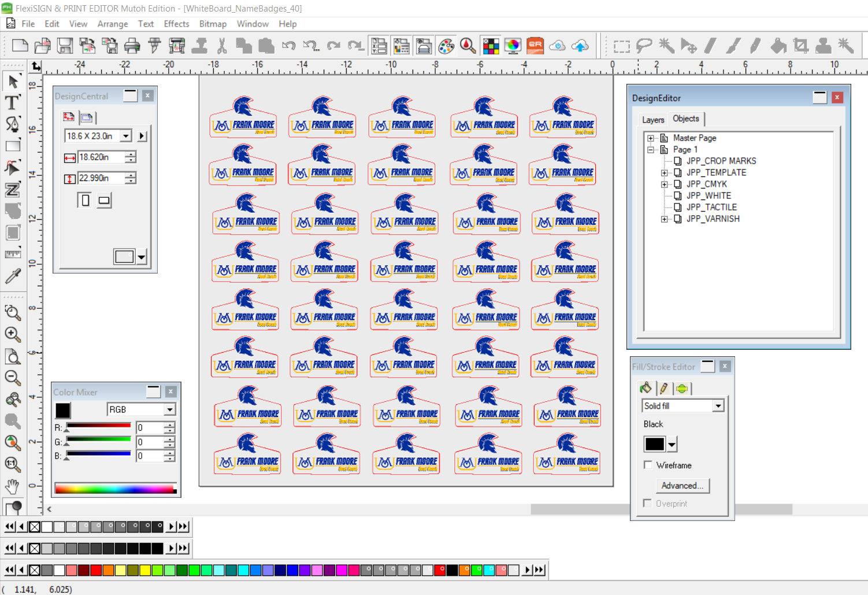Click the cloud upload arrow icon
The image size is (868, 595).
click(x=580, y=46)
